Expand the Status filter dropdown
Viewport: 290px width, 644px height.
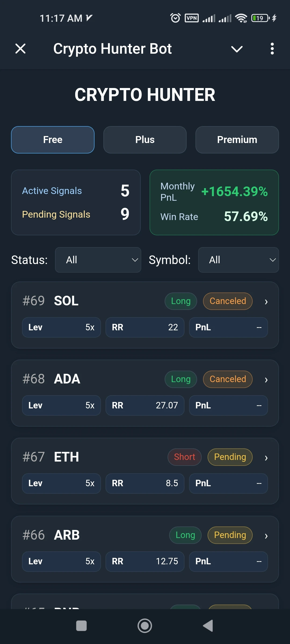tap(98, 260)
